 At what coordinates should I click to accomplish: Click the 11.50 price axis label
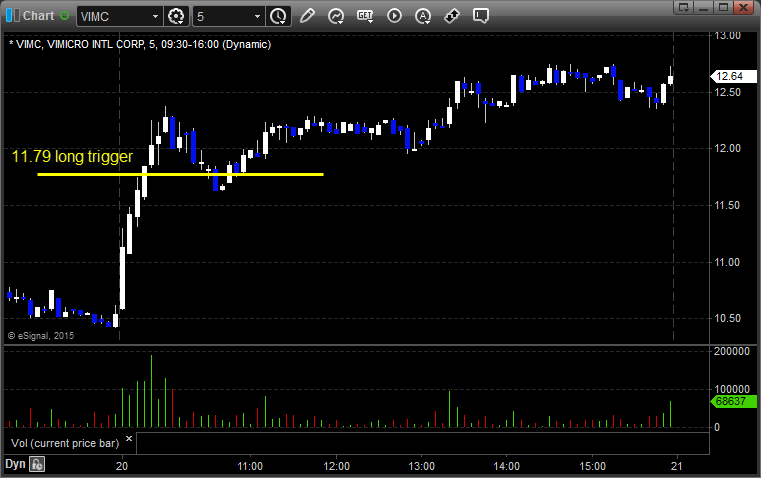728,205
